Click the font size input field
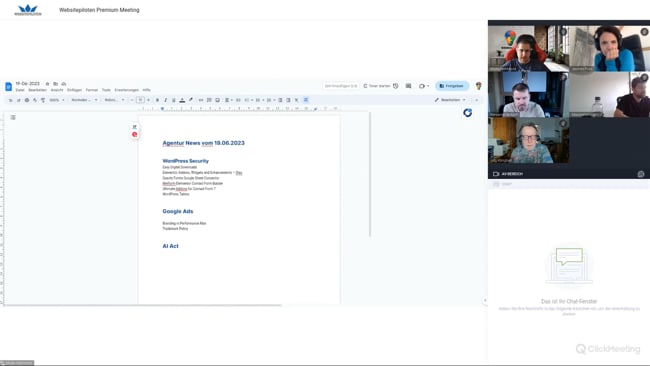The width and height of the screenshot is (650, 366). [140, 100]
